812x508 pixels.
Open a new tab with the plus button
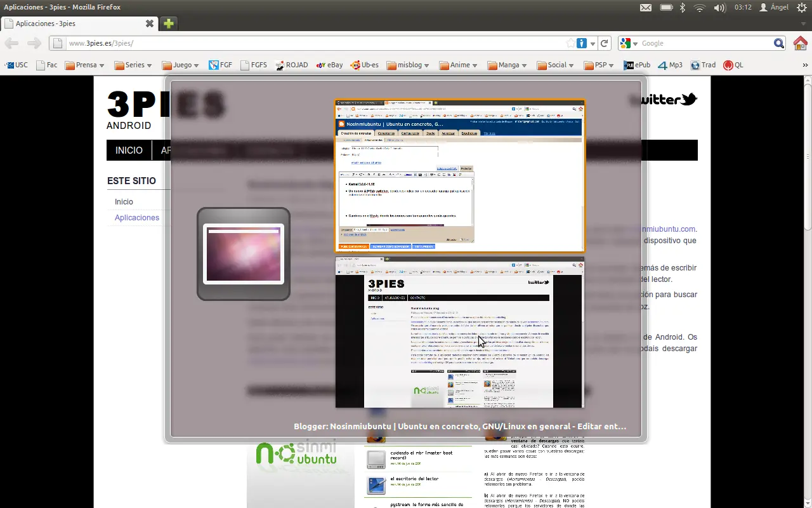pyautogui.click(x=168, y=23)
